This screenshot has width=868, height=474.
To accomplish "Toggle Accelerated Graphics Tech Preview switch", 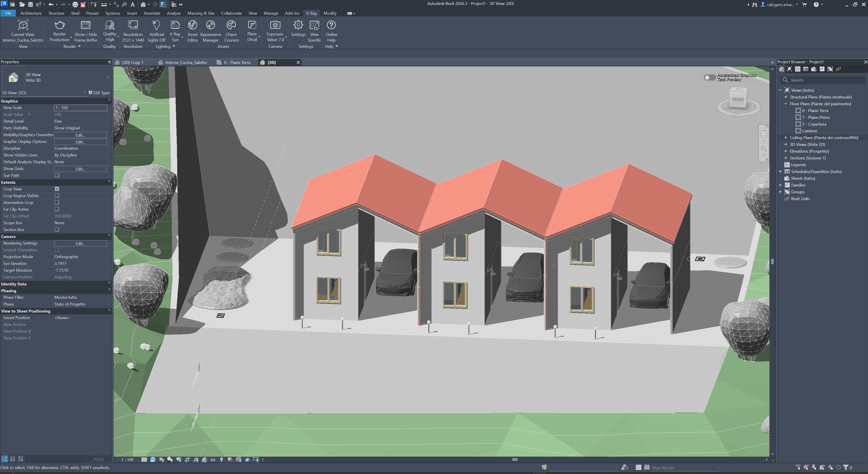I will [x=709, y=78].
